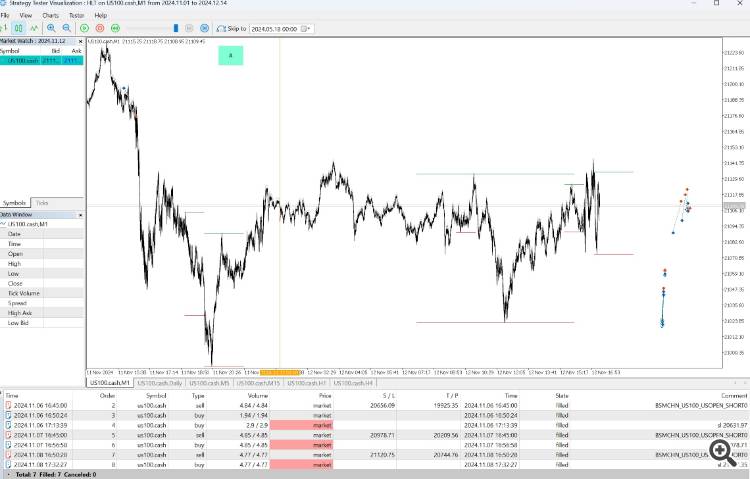Zoom out of the chart
The image size is (750, 479).
point(66,28)
